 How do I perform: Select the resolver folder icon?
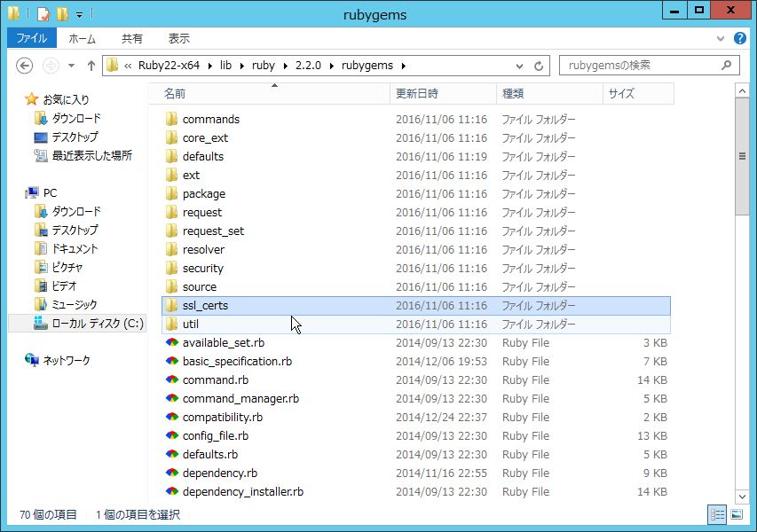171,249
